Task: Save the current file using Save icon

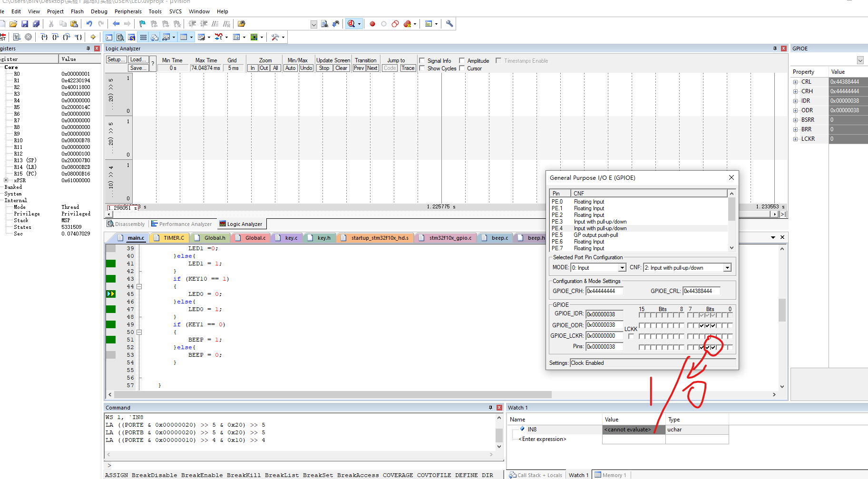Action: point(25,24)
